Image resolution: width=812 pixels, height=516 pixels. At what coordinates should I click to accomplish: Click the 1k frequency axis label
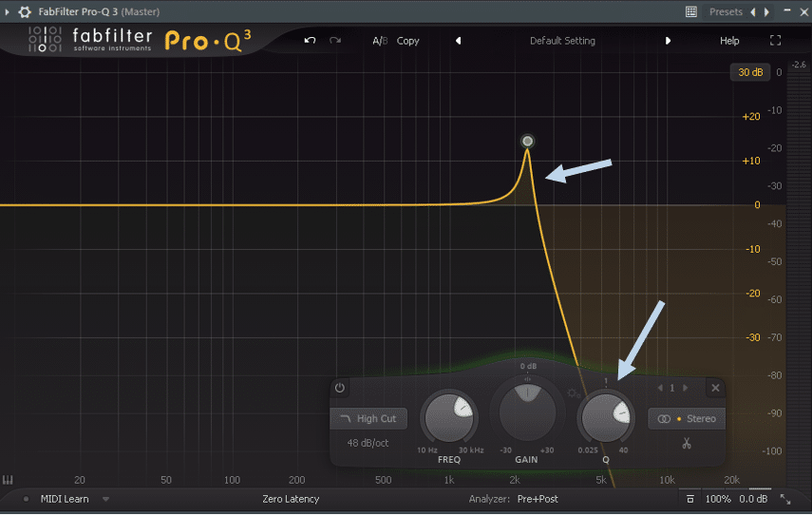click(x=449, y=480)
